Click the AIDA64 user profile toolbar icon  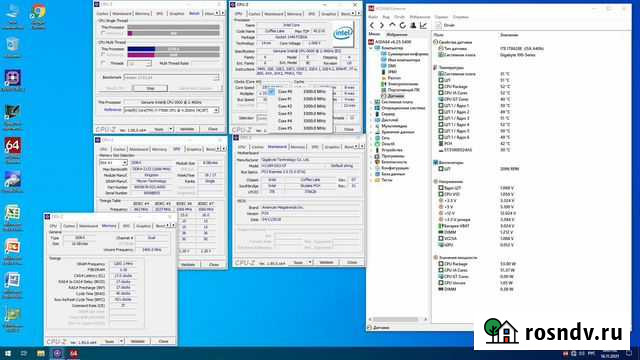tap(413, 25)
